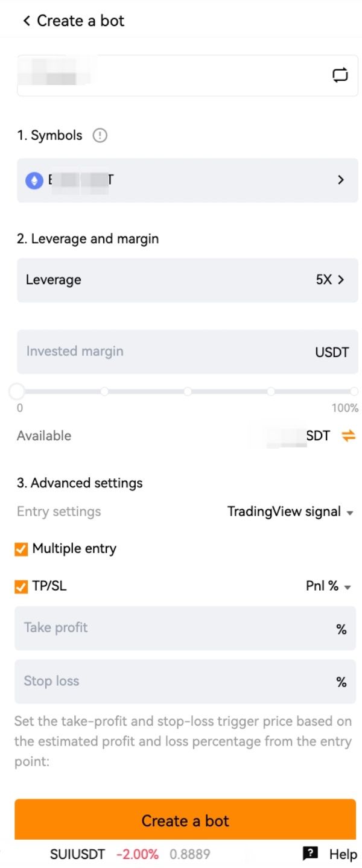Click the swap/repeat icon in top field

pyautogui.click(x=340, y=75)
